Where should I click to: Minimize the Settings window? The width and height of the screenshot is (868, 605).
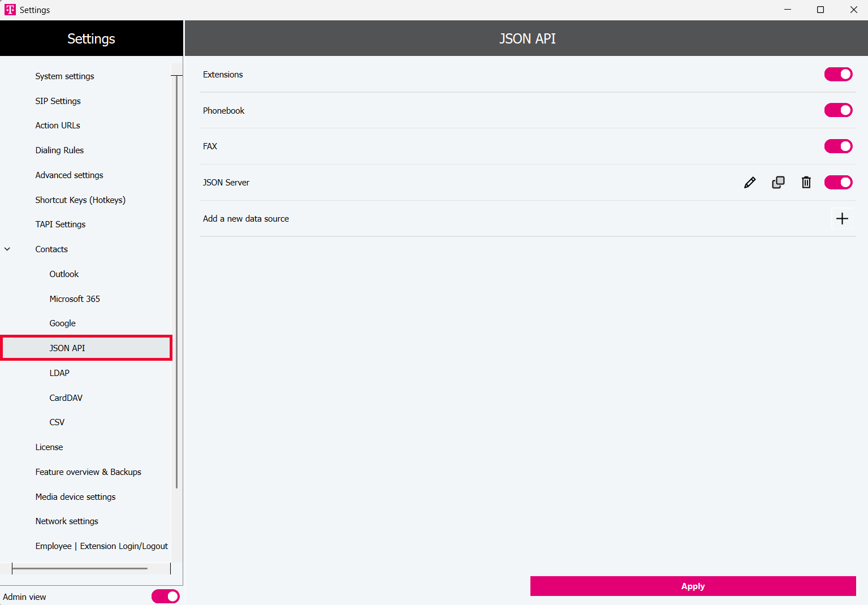[788, 10]
